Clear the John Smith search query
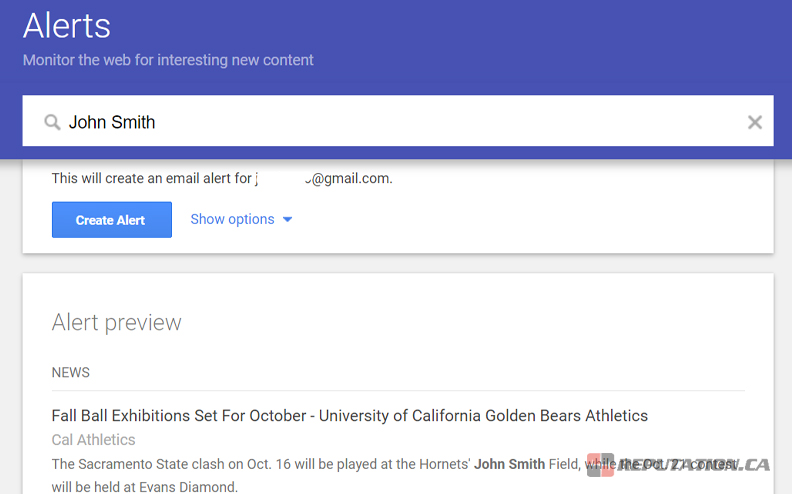 pos(755,122)
